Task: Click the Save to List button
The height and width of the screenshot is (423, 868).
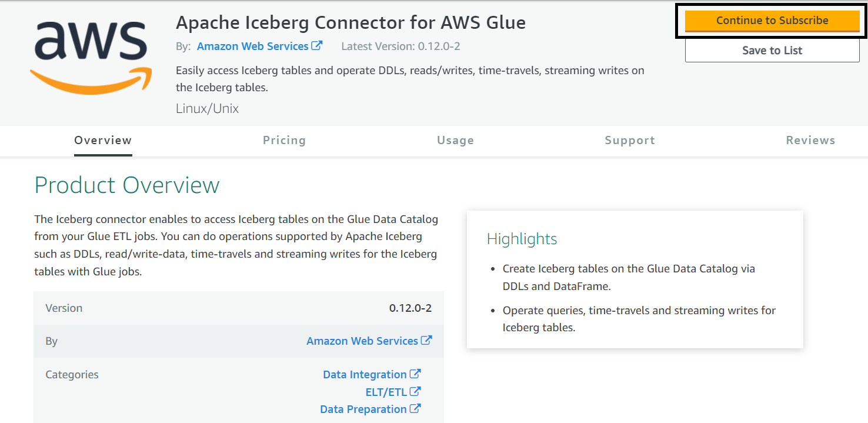Action: tap(772, 51)
